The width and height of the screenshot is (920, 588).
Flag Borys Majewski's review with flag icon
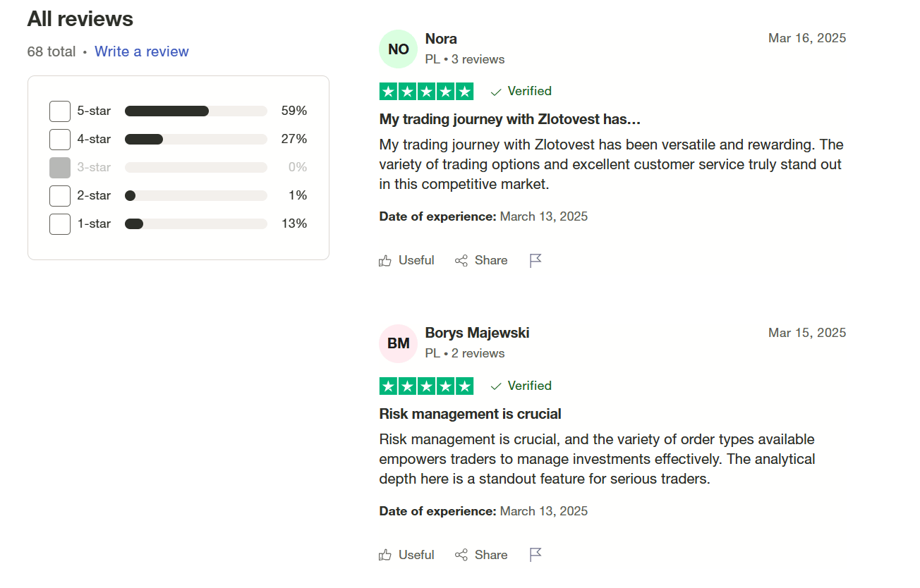point(535,555)
